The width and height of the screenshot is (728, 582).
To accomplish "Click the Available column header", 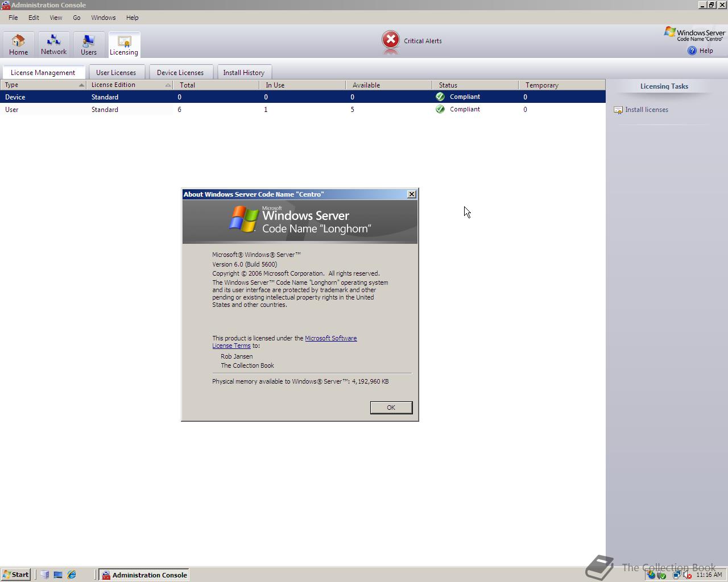I will pos(389,85).
